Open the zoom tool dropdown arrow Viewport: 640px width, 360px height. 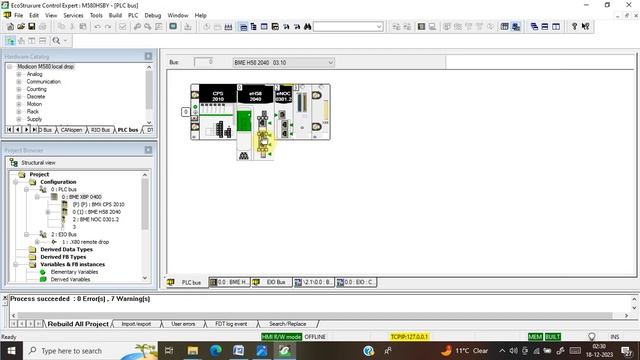tap(65, 40)
